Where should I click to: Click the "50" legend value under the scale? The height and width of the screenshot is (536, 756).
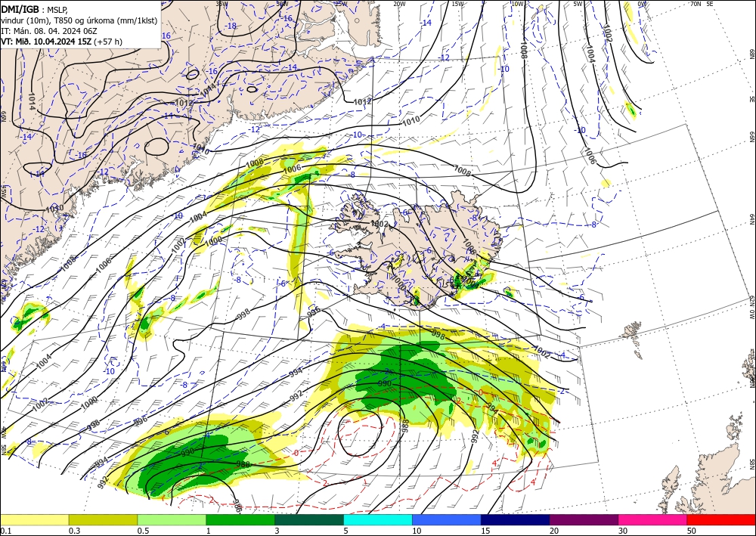[692, 531]
